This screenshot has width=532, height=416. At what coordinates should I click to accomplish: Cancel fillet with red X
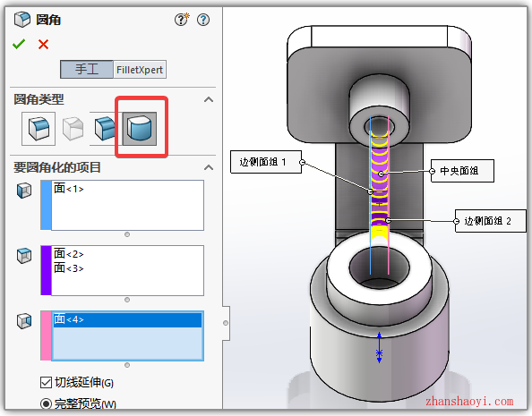pos(43,44)
